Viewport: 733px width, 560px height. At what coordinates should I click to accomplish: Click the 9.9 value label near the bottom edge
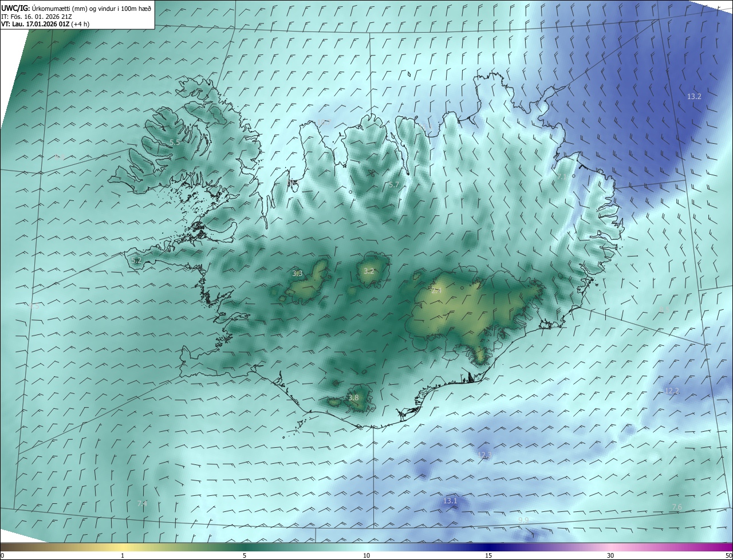tap(523, 520)
